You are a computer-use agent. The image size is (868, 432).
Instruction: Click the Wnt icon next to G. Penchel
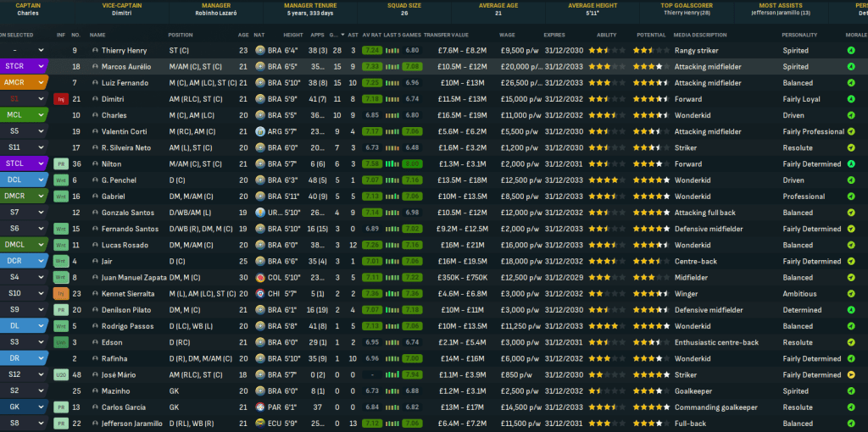pos(60,180)
